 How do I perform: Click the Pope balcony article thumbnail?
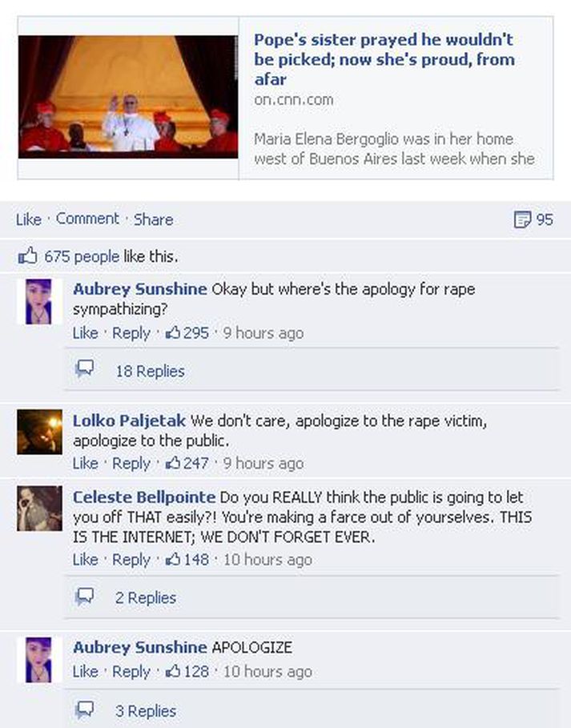pos(128,97)
